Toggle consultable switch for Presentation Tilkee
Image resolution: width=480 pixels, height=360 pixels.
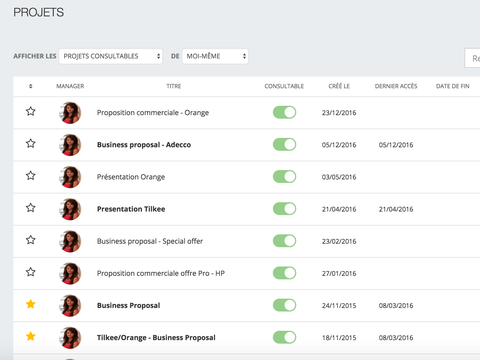[284, 209]
